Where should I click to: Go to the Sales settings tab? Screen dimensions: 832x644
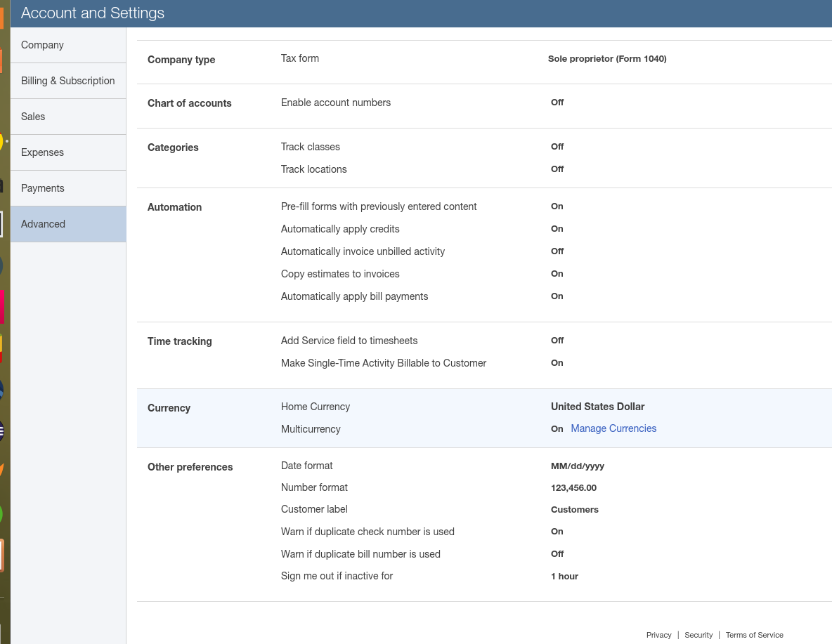point(68,117)
